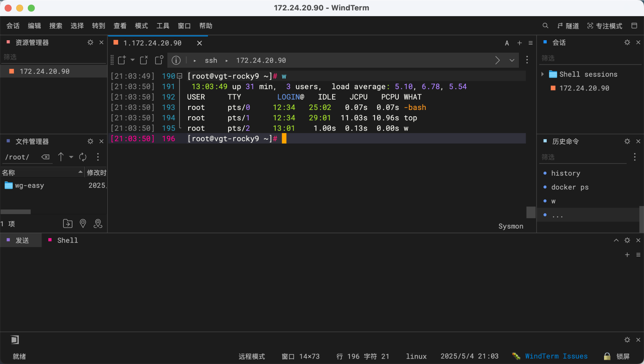The height and width of the screenshot is (364, 644).
Task: Open the address bar dropdown chevron
Action: pos(512,60)
